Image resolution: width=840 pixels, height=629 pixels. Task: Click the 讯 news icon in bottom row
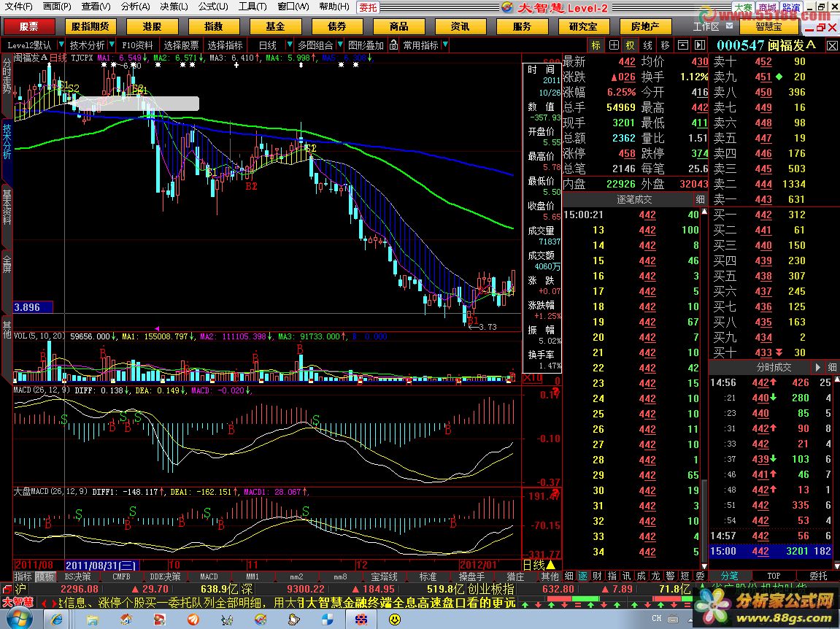pos(626,576)
